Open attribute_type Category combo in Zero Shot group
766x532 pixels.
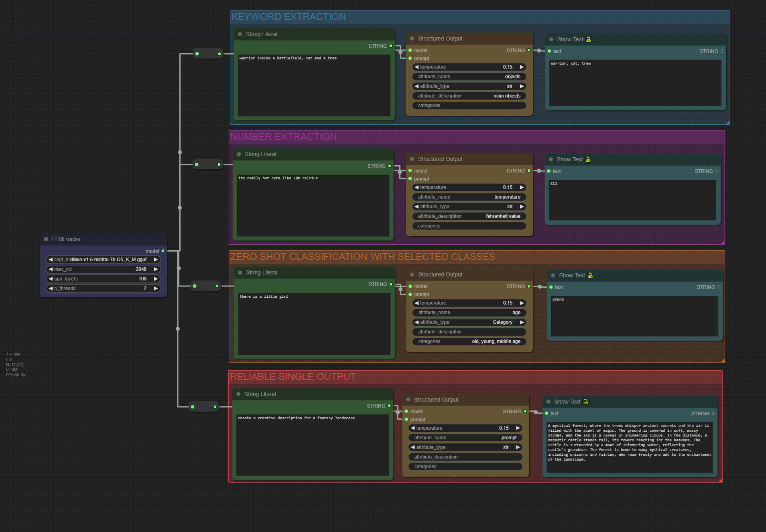coord(469,322)
